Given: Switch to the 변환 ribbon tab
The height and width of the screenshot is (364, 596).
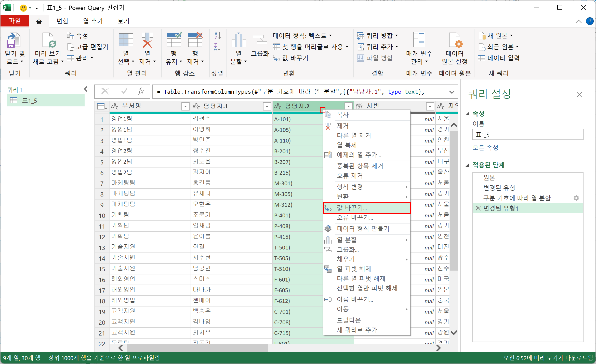Looking at the screenshot, I should pos(62,21).
